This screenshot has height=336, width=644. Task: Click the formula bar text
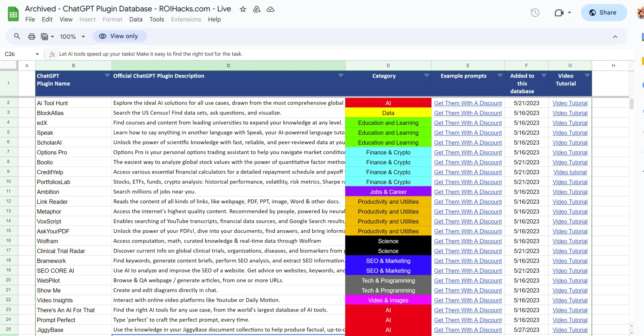tap(151, 54)
